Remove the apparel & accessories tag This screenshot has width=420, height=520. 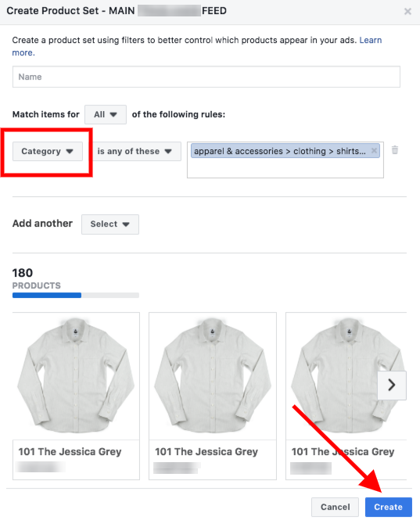[x=374, y=151]
